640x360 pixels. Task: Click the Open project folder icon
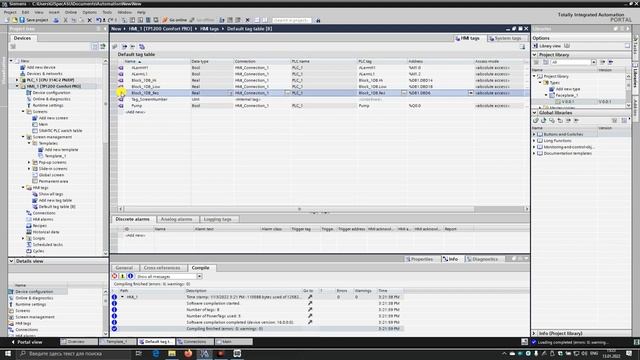coord(15,20)
